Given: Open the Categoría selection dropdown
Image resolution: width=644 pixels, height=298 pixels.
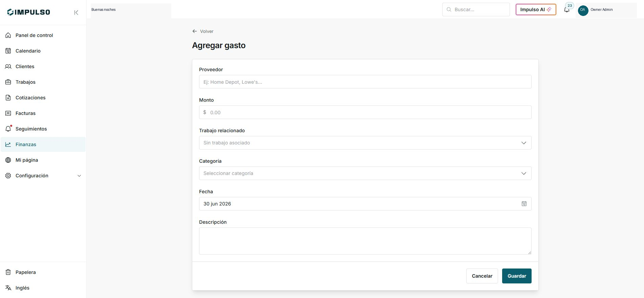Looking at the screenshot, I should tap(365, 173).
